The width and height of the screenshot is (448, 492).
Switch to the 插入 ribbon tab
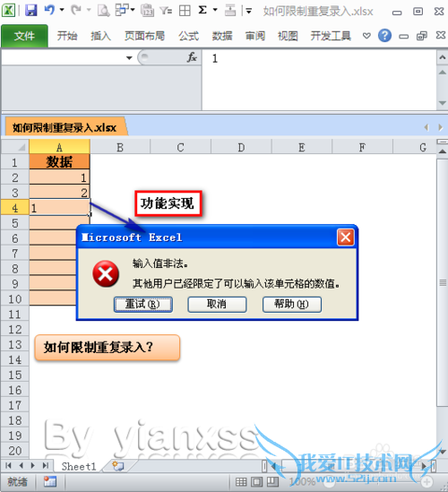[100, 36]
